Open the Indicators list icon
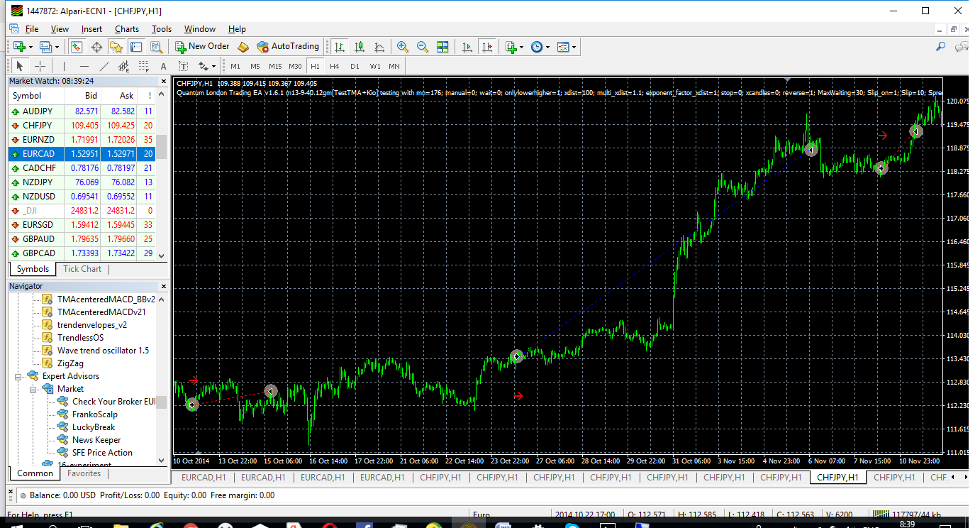 (511, 47)
